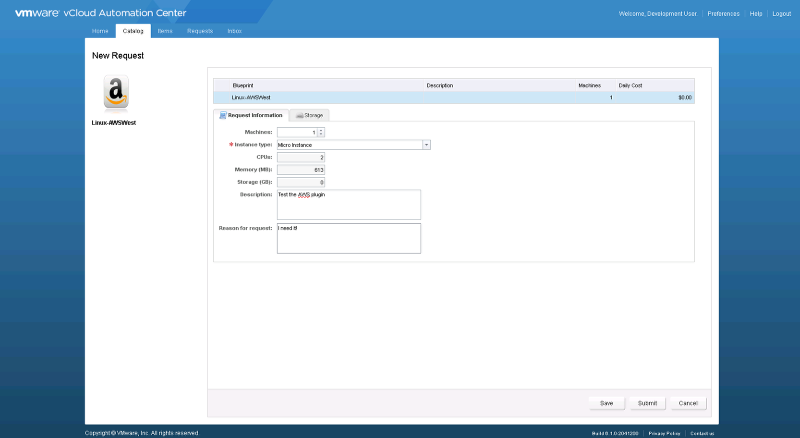This screenshot has width=800, height=438.
Task: Decrease the Machines count with down arrow
Action: [321, 134]
